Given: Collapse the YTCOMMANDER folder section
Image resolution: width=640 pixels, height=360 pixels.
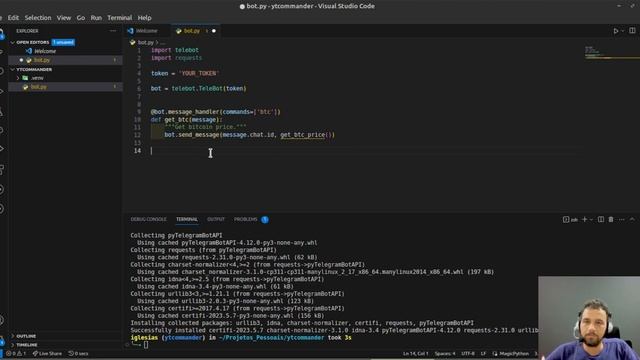Looking at the screenshot, I should 34,70.
